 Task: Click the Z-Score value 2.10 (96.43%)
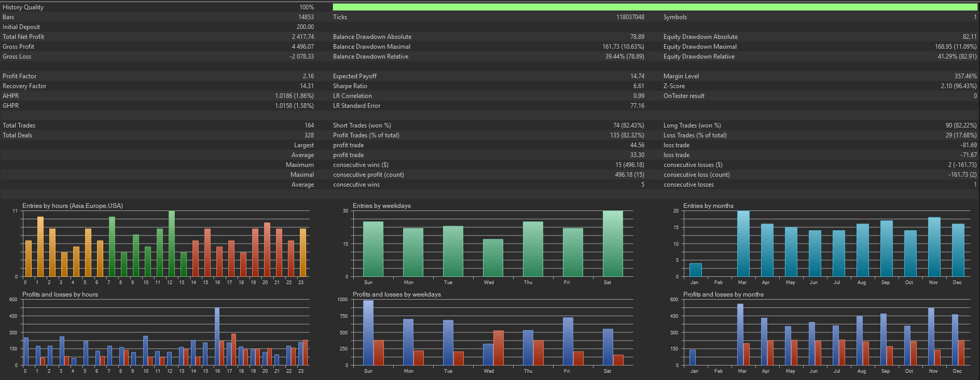point(959,86)
